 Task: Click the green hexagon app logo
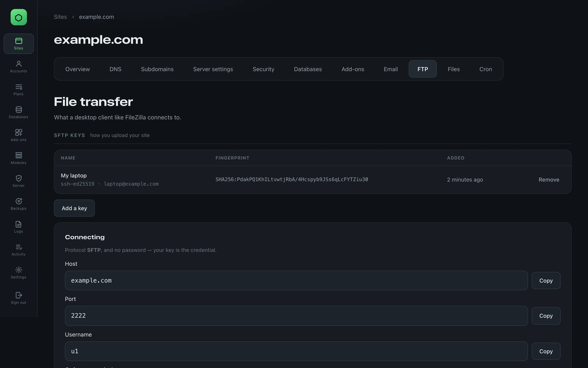pyautogui.click(x=19, y=17)
